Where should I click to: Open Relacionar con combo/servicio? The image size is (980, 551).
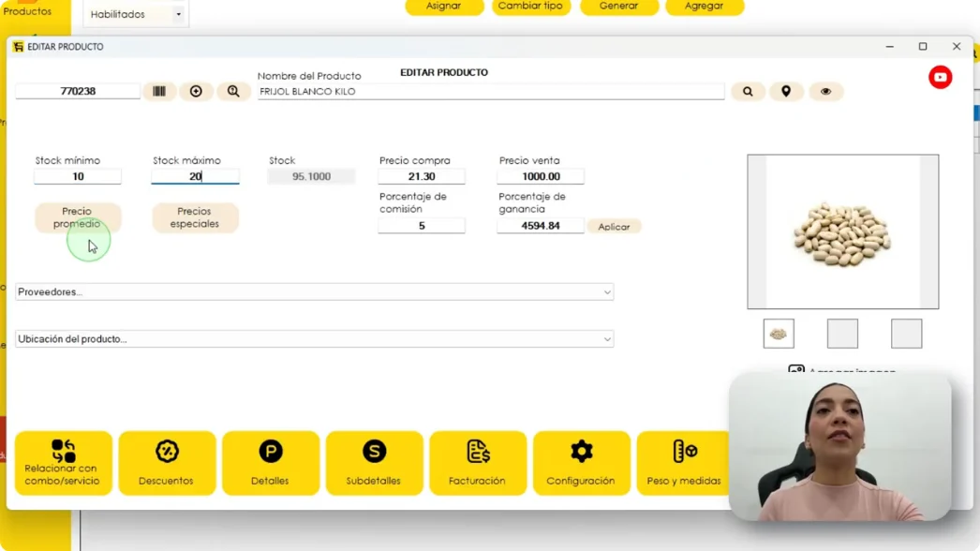point(63,463)
